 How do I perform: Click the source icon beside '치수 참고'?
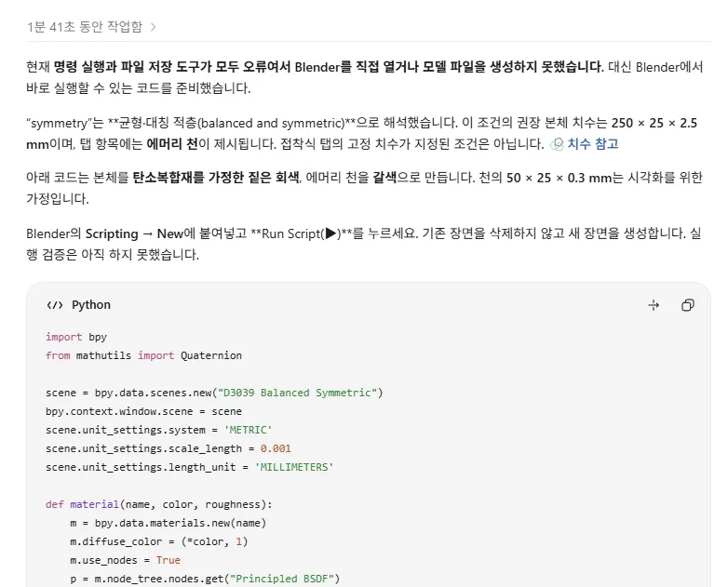[x=556, y=145]
